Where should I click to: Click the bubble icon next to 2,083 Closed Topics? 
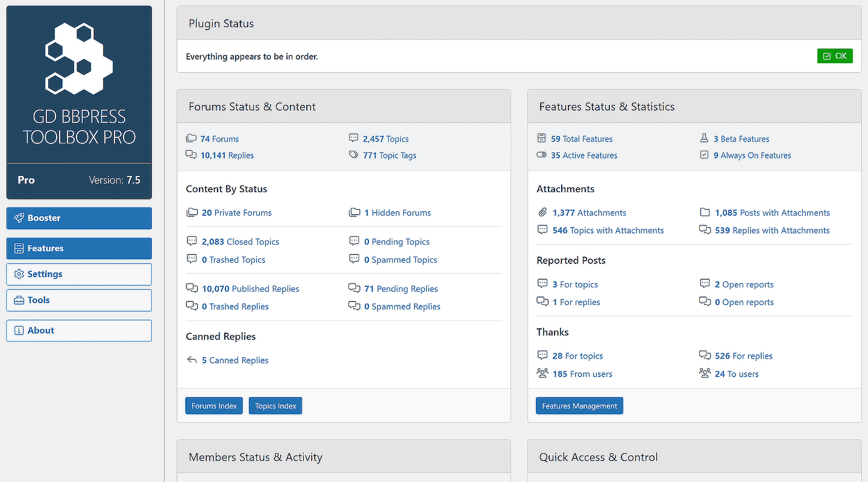click(x=192, y=242)
